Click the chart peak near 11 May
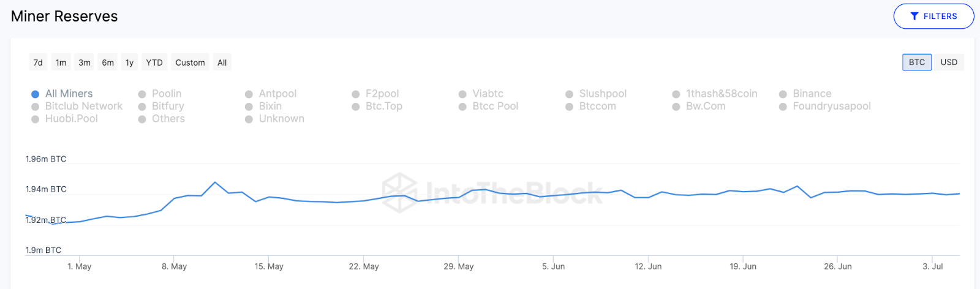Viewport: 980px width, 289px height. 214,182
